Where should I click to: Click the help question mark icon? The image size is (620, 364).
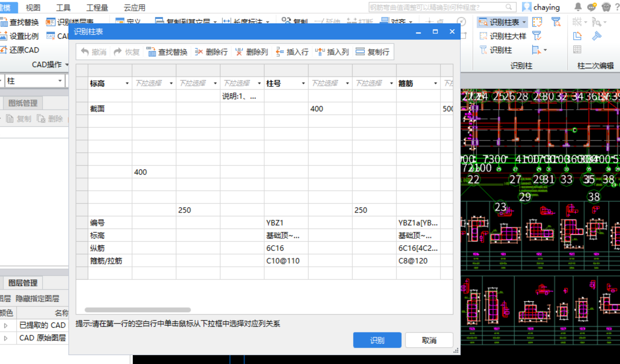(x=617, y=7)
